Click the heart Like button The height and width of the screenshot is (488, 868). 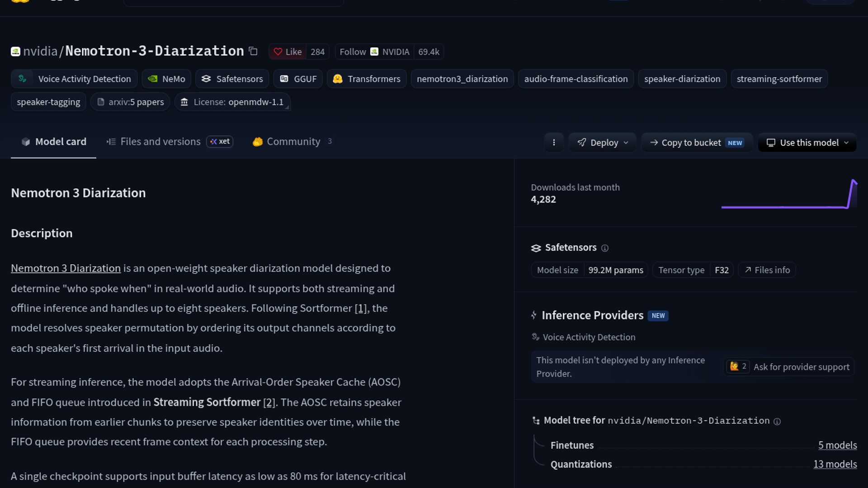tap(288, 52)
